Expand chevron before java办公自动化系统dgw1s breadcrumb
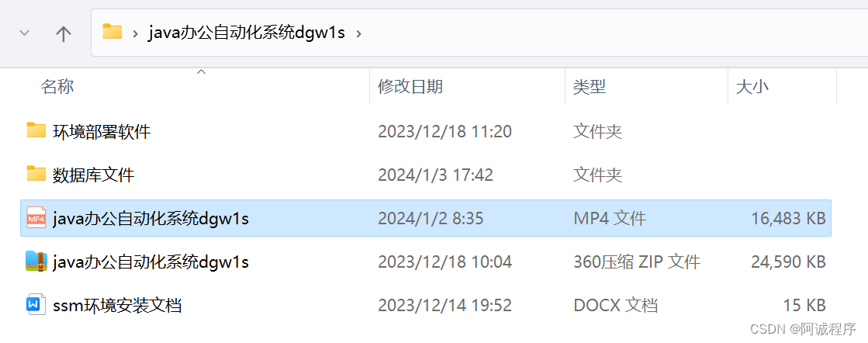 (135, 34)
